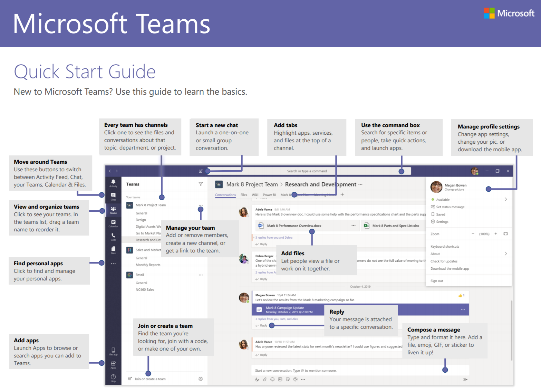Image resolution: width=541 pixels, height=392 pixels.
Task: Switch to the Files tab
Action: (x=244, y=195)
